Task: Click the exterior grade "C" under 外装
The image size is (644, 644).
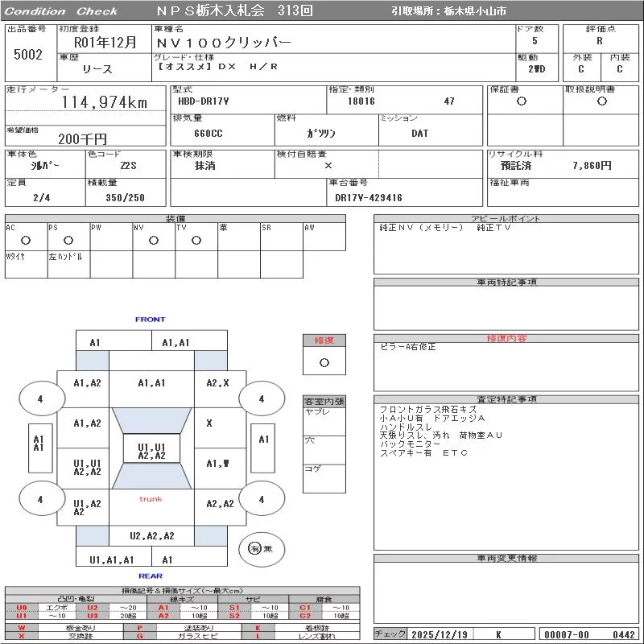Action: (580, 69)
